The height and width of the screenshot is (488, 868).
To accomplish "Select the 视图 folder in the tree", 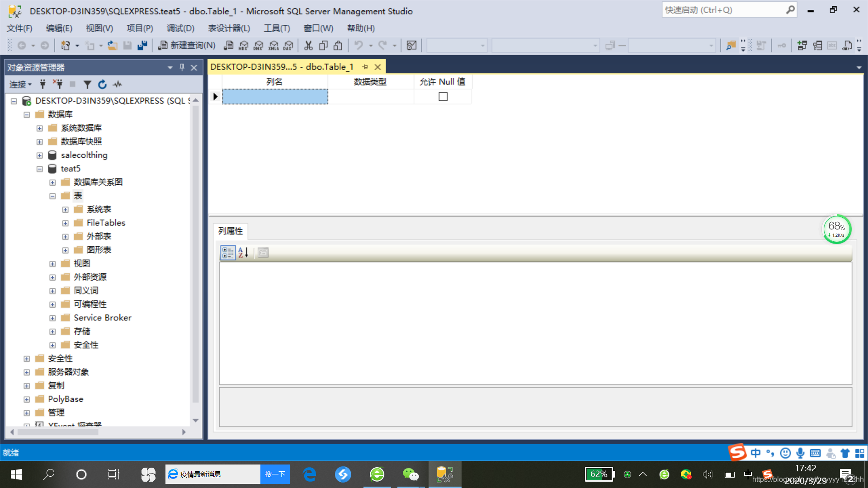I will (x=82, y=263).
